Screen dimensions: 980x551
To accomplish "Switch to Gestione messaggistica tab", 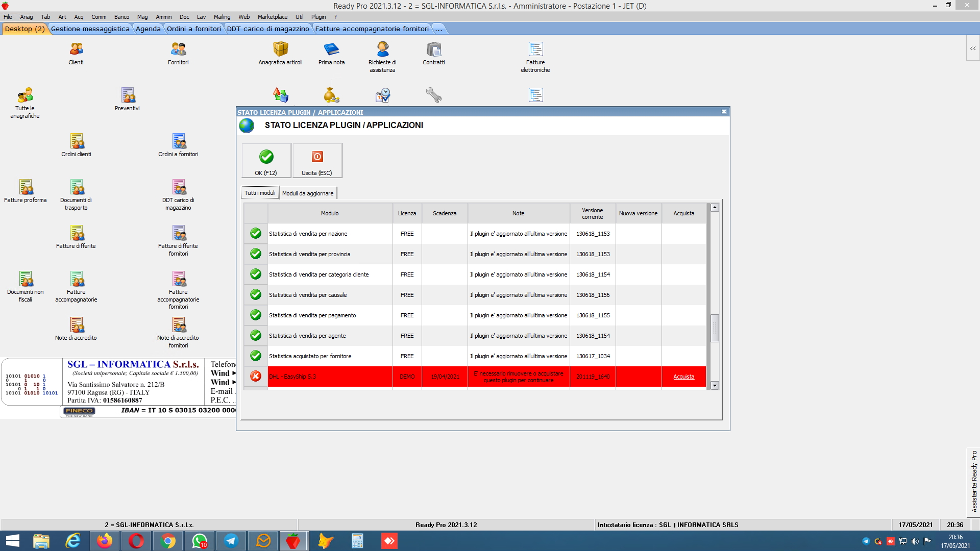I will coord(90,29).
